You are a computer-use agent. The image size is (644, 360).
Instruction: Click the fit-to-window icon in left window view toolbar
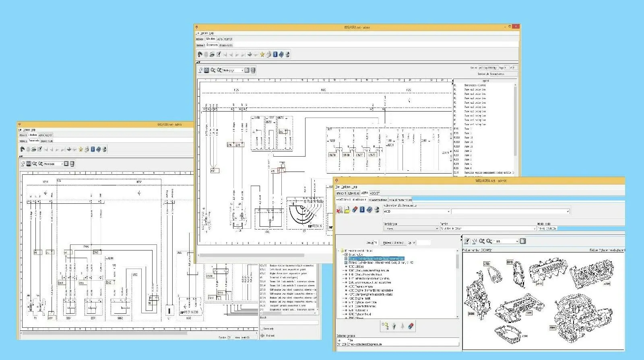tap(29, 164)
